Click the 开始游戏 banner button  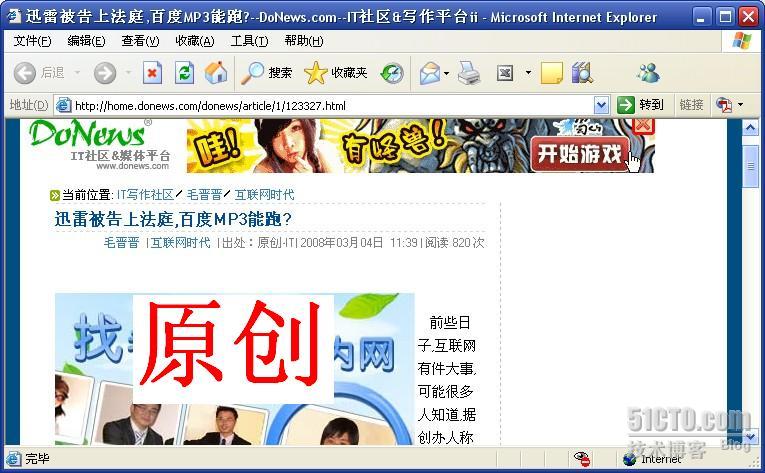coord(580,154)
